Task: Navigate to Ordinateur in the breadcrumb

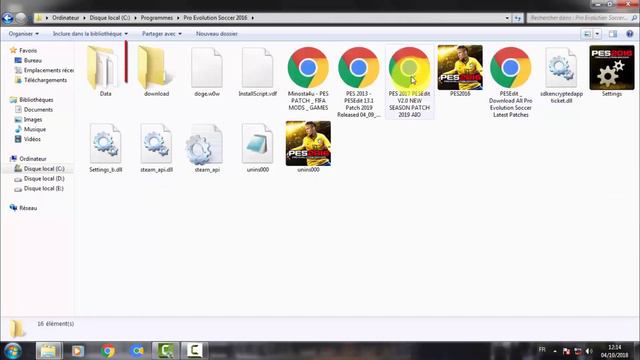Action: (66, 18)
